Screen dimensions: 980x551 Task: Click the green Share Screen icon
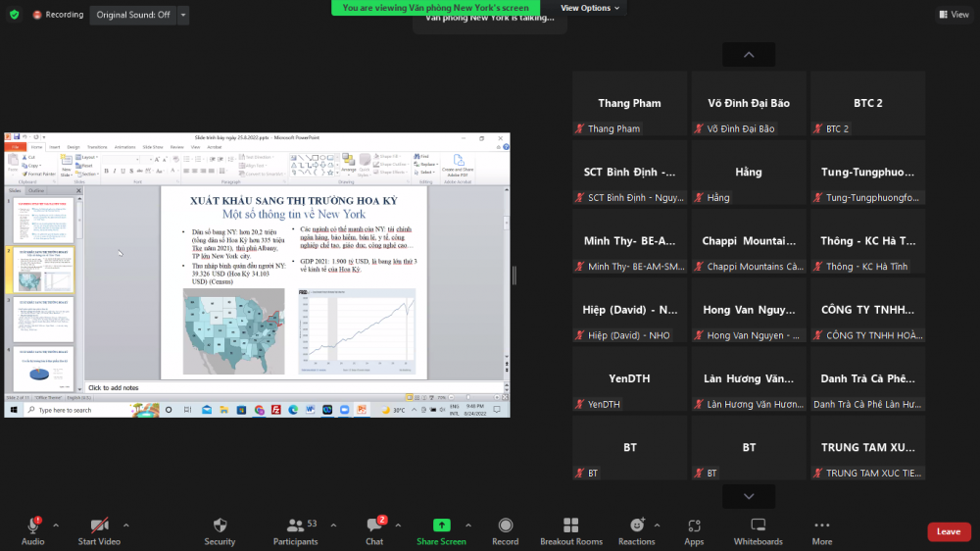coord(441,526)
